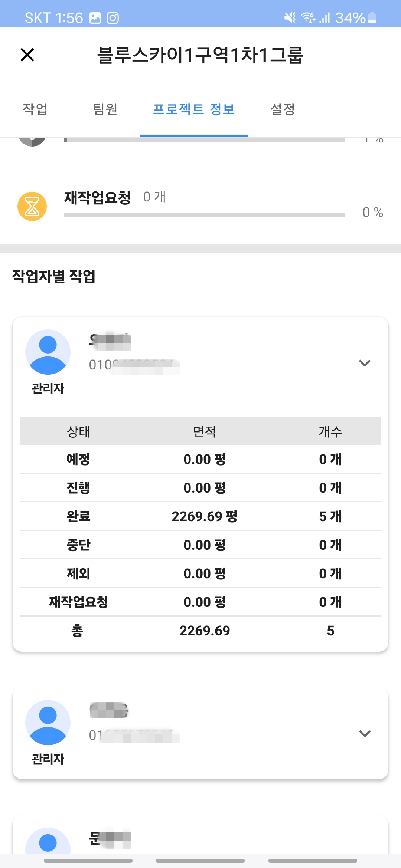Image resolution: width=401 pixels, height=868 pixels.
Task: Tap the second worker's profile avatar
Action: (48, 722)
